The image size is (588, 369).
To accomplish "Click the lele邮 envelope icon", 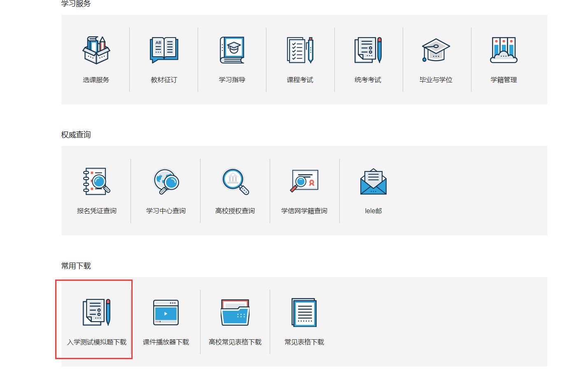I will (373, 181).
